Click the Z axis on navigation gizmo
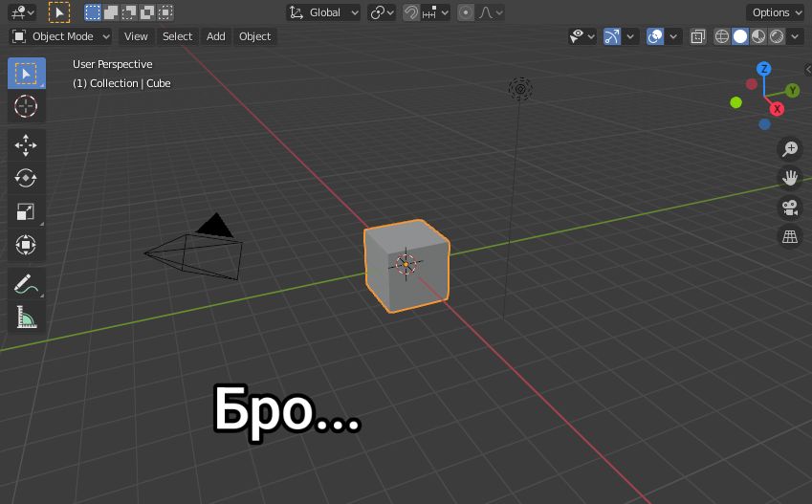Image resolution: width=812 pixels, height=504 pixels. pos(764,69)
